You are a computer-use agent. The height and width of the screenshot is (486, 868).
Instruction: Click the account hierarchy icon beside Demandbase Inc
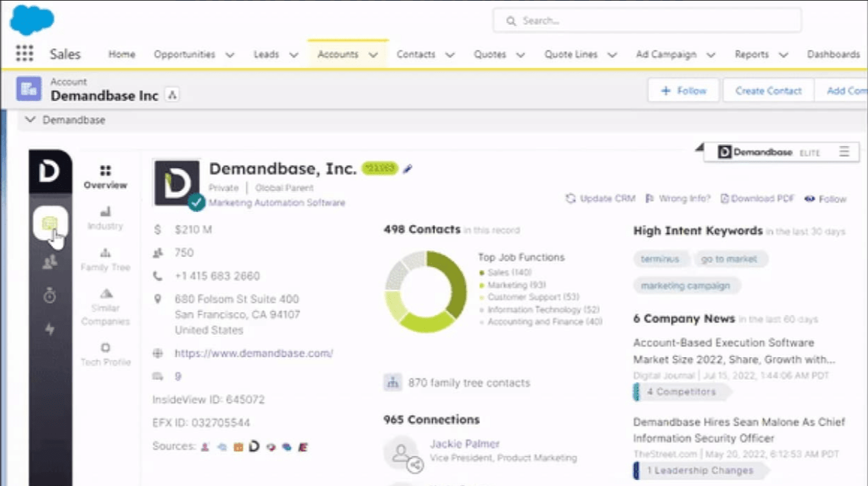pyautogui.click(x=173, y=95)
